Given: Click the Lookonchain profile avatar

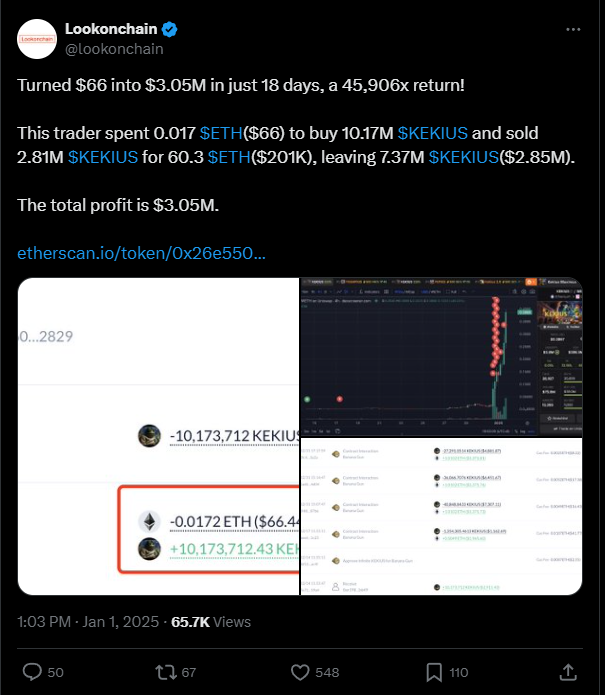Looking at the screenshot, I should point(37,39).
